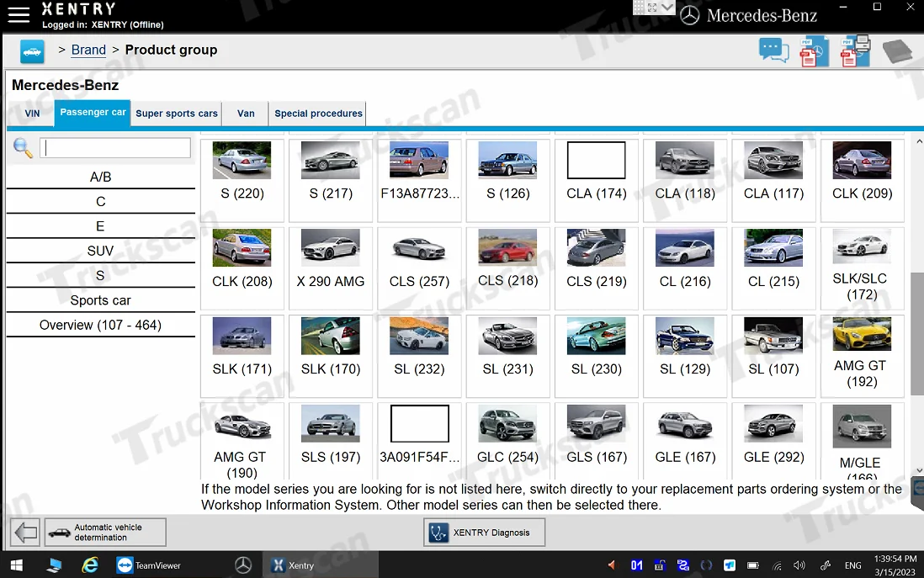Image resolution: width=924 pixels, height=578 pixels.
Task: Select the A/B class filter
Action: [x=101, y=177]
